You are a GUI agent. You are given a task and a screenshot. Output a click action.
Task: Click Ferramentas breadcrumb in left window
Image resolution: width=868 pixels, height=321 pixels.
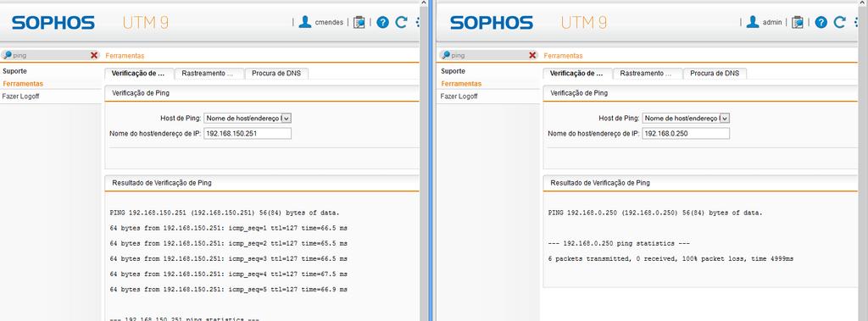point(125,56)
